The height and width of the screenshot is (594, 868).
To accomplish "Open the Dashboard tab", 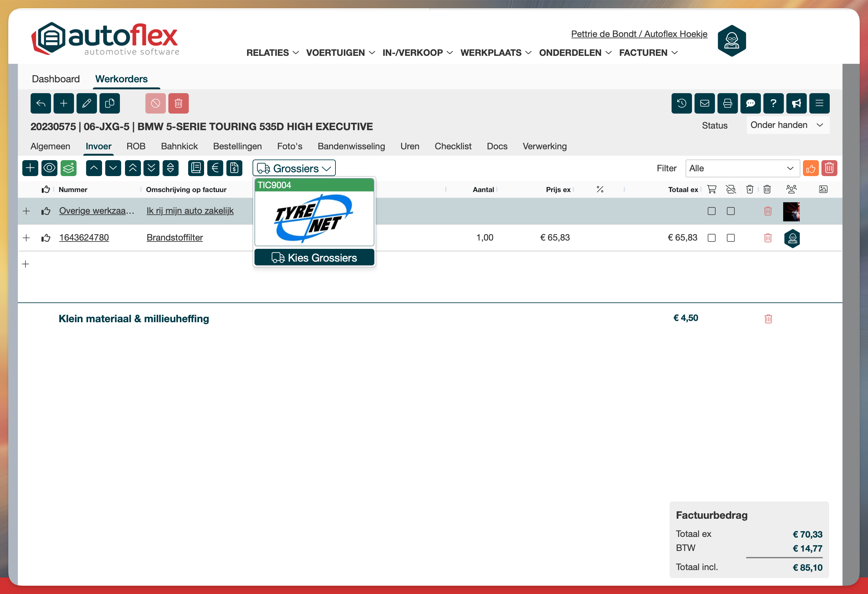I will tap(56, 79).
